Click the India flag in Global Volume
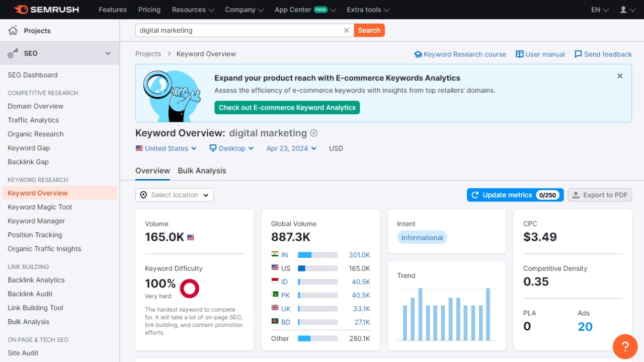This screenshot has width=644, height=362. click(x=275, y=255)
